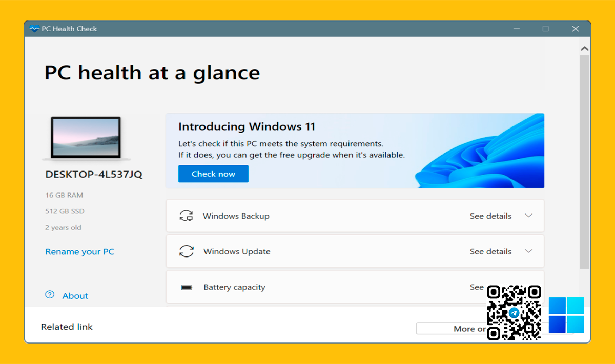This screenshot has width=615, height=364.
Task: Click the Check now button
Action: pyautogui.click(x=213, y=174)
